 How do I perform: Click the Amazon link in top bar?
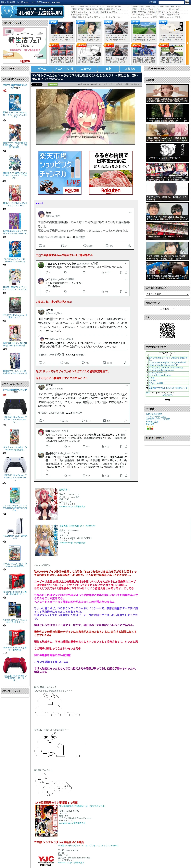point(46,2)
